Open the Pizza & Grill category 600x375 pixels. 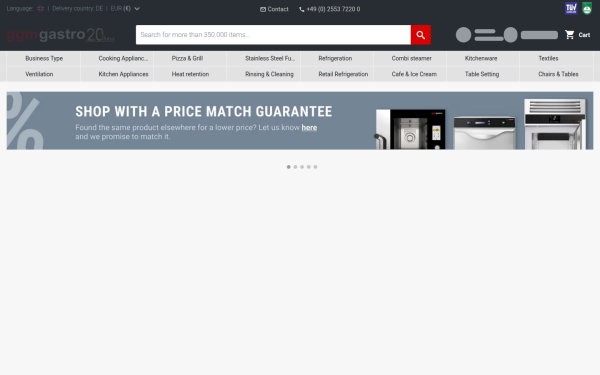187,58
